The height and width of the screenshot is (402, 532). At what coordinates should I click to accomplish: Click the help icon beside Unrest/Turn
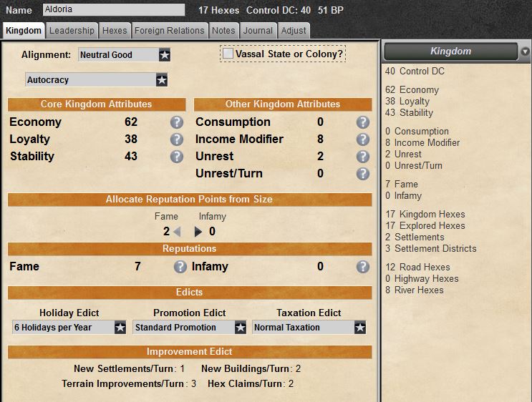[363, 174]
